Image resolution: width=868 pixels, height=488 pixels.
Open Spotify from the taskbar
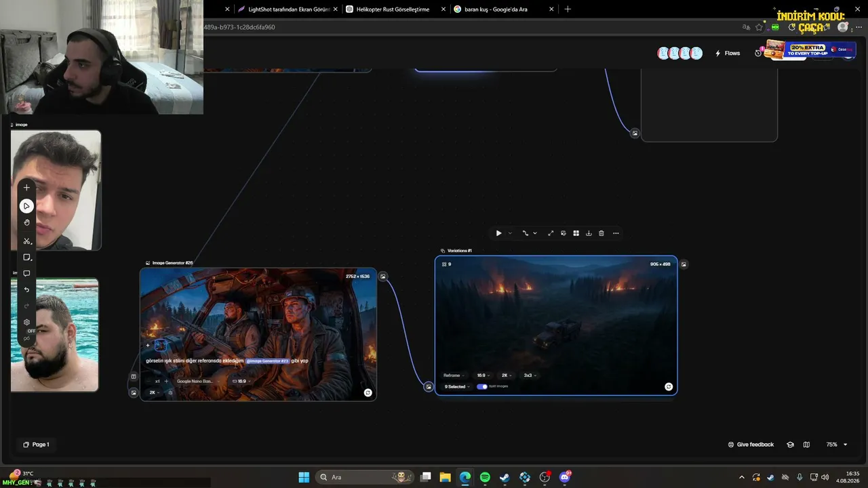485,477
